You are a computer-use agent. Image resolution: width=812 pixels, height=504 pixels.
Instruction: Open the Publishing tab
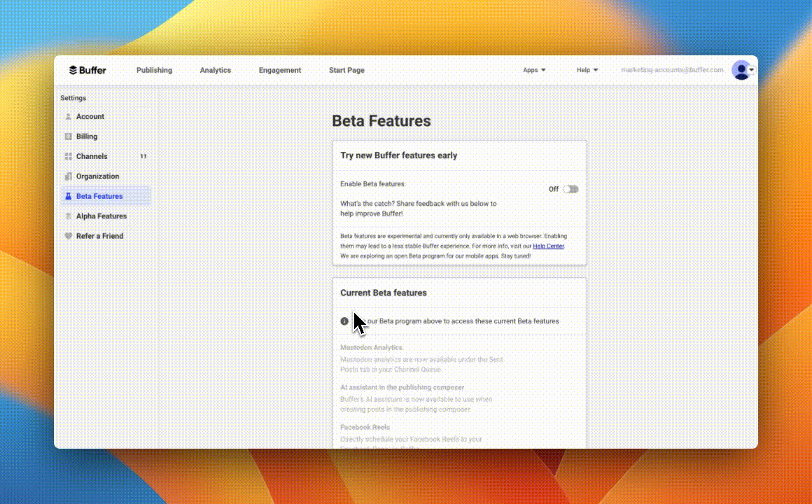click(154, 70)
